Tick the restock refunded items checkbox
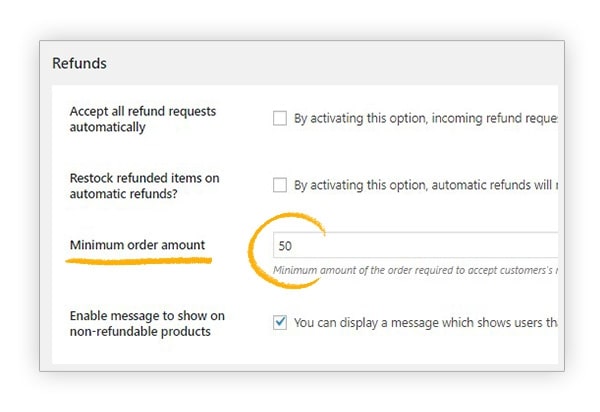600x412 pixels. click(280, 185)
